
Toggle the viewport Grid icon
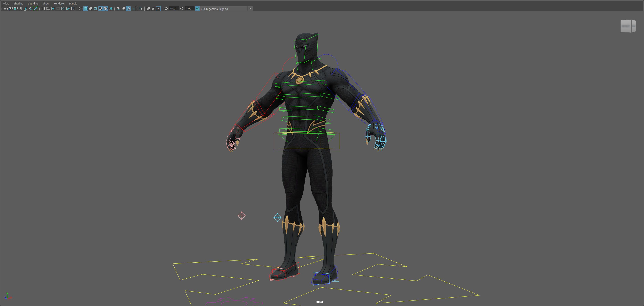(43, 8)
